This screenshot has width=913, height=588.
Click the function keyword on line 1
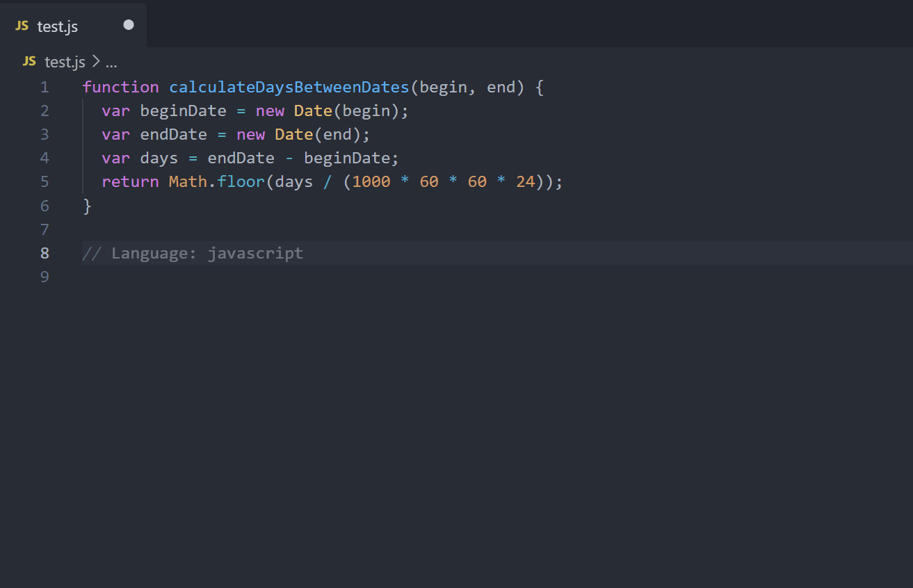(x=120, y=87)
